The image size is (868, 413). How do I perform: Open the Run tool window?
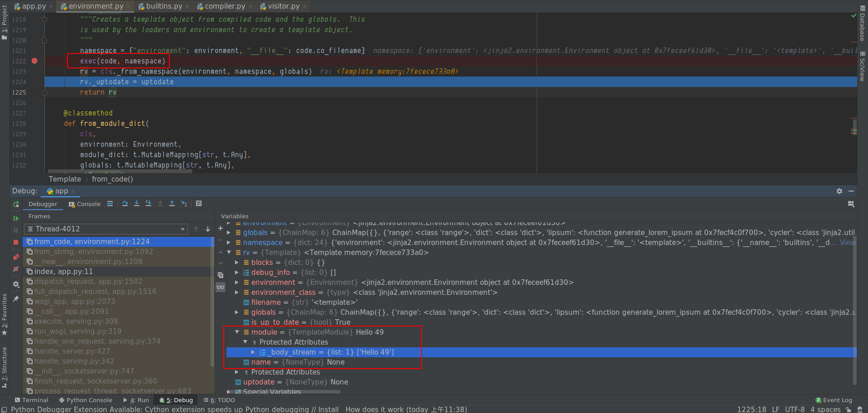[136, 400]
